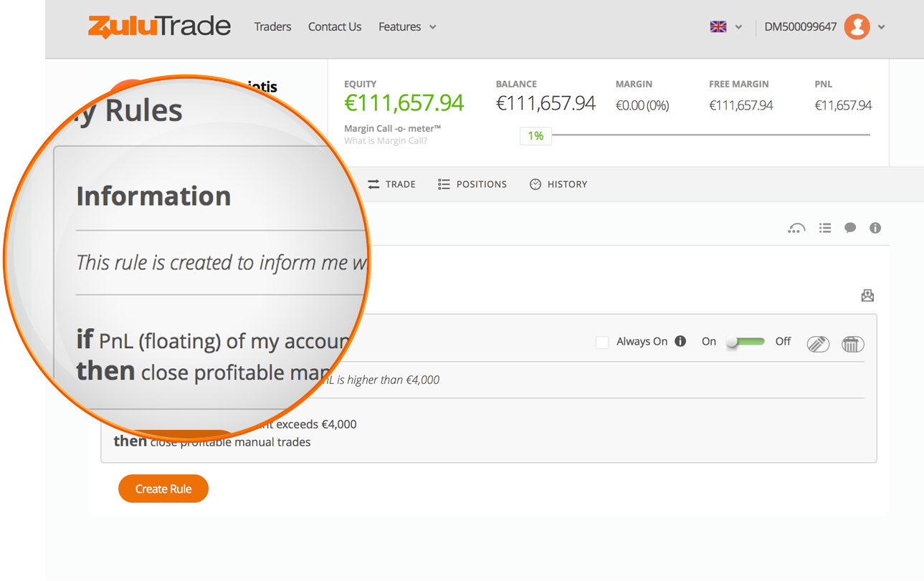
Task: Open the speech bubble comments icon
Action: [850, 228]
